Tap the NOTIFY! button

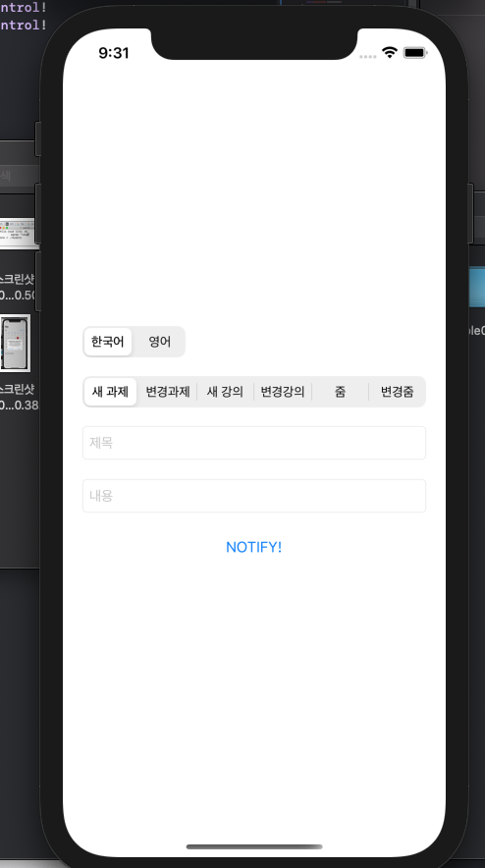point(254,547)
